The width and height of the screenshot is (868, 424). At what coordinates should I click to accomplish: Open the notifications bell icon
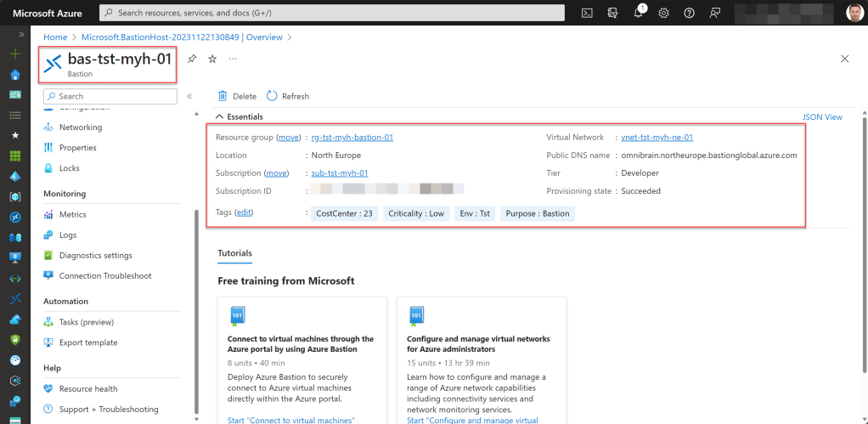(x=638, y=13)
